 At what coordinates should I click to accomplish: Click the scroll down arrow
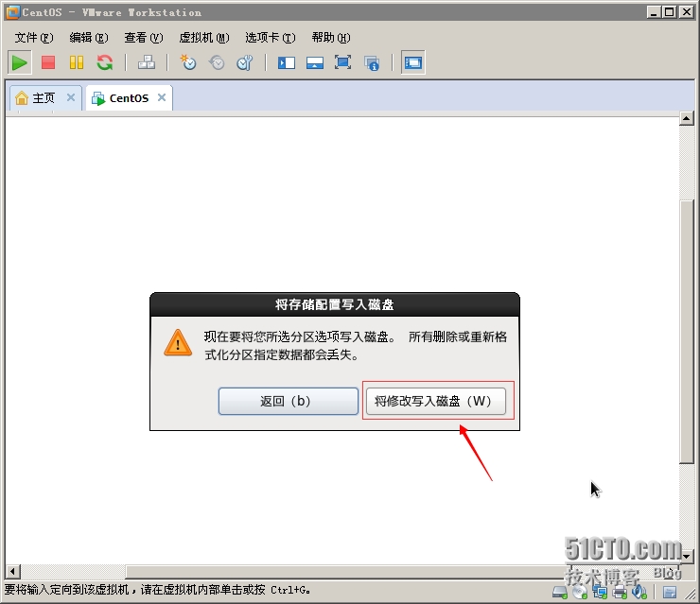pyautogui.click(x=686, y=557)
